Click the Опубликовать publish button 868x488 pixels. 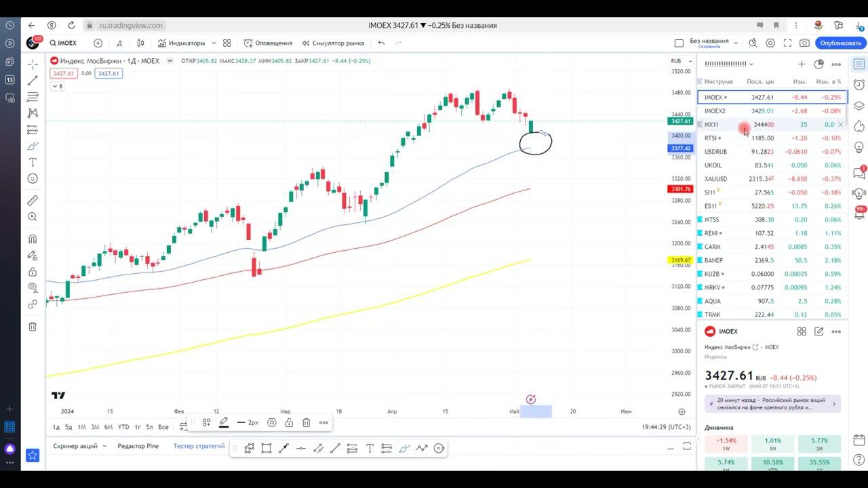840,43
